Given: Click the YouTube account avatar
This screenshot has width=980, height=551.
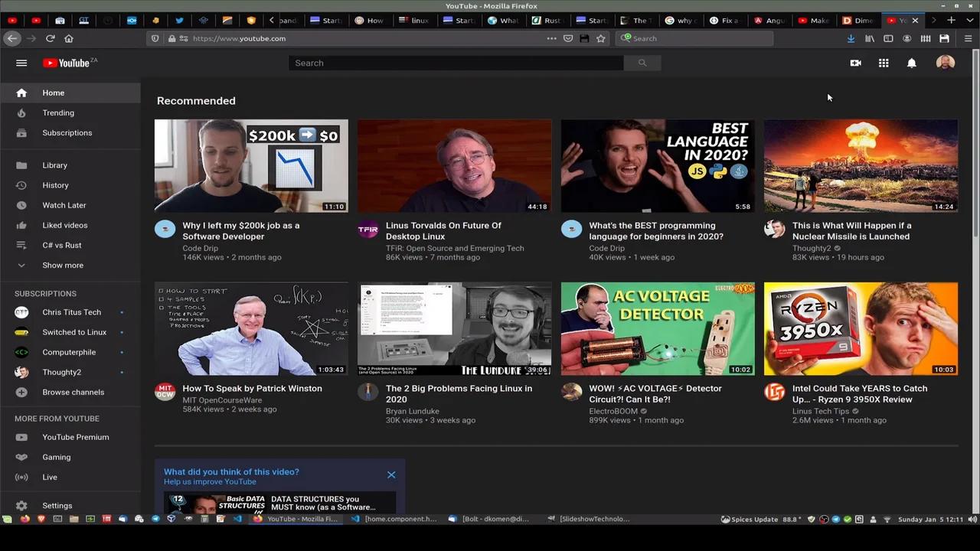Looking at the screenshot, I should click(x=945, y=63).
